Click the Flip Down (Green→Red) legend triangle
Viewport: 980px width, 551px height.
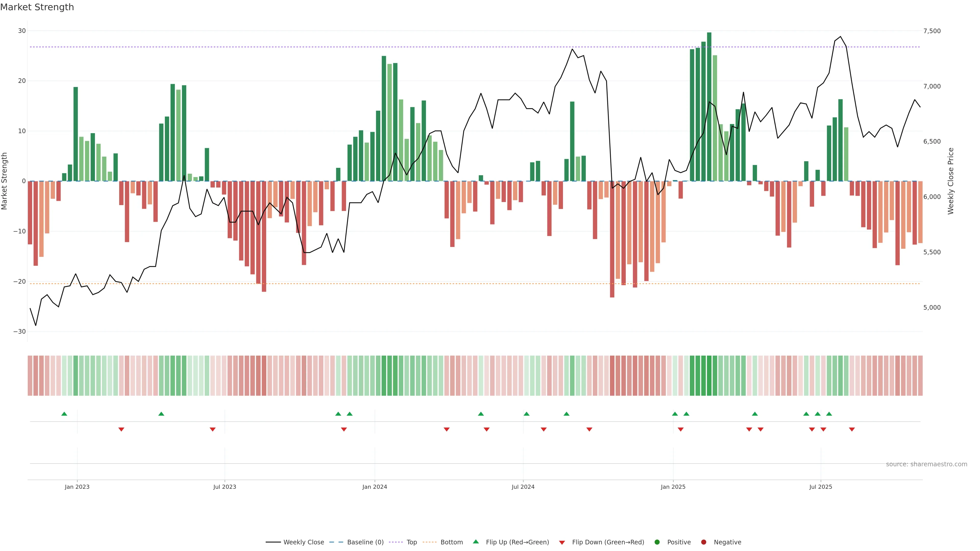coord(562,542)
